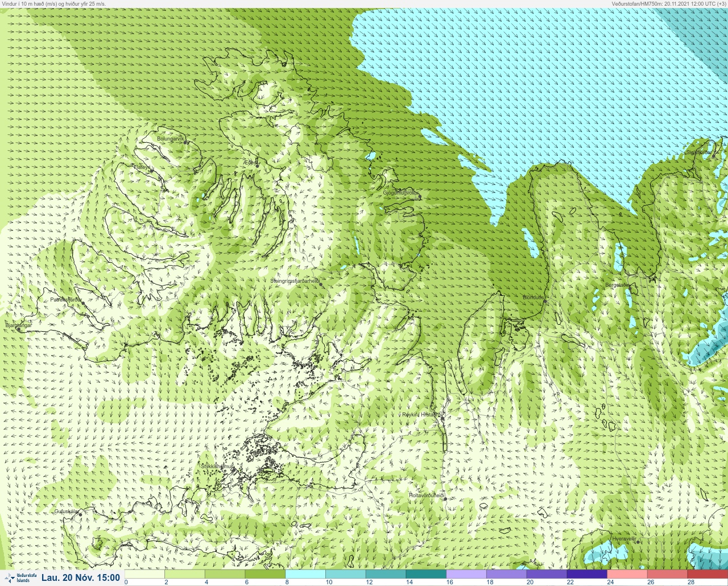Select the 16–18 m/s lavender legend swatch

[466, 574]
